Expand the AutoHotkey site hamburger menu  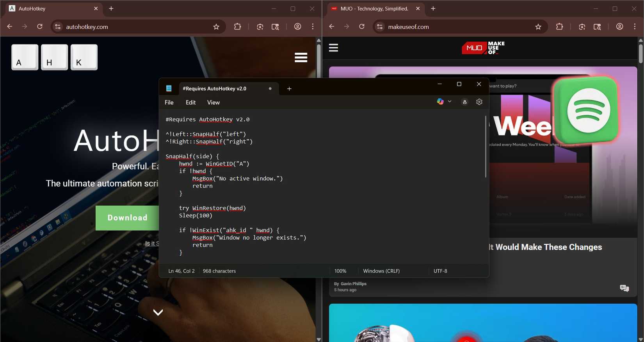tap(301, 57)
